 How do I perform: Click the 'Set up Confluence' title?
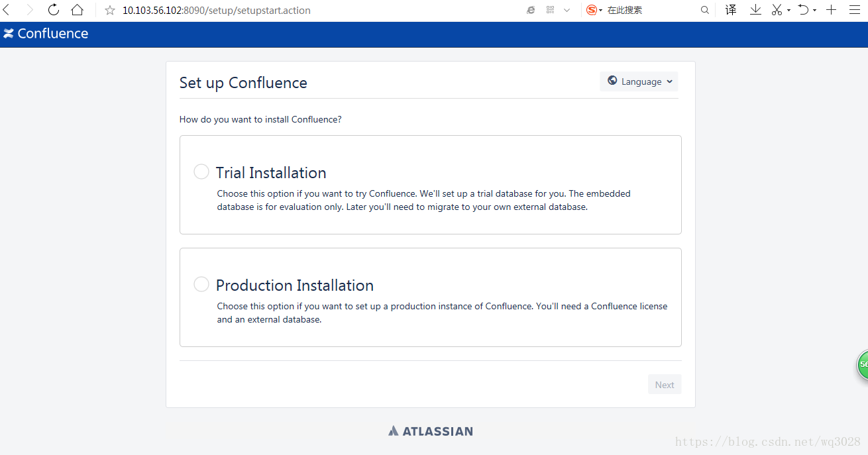point(243,83)
